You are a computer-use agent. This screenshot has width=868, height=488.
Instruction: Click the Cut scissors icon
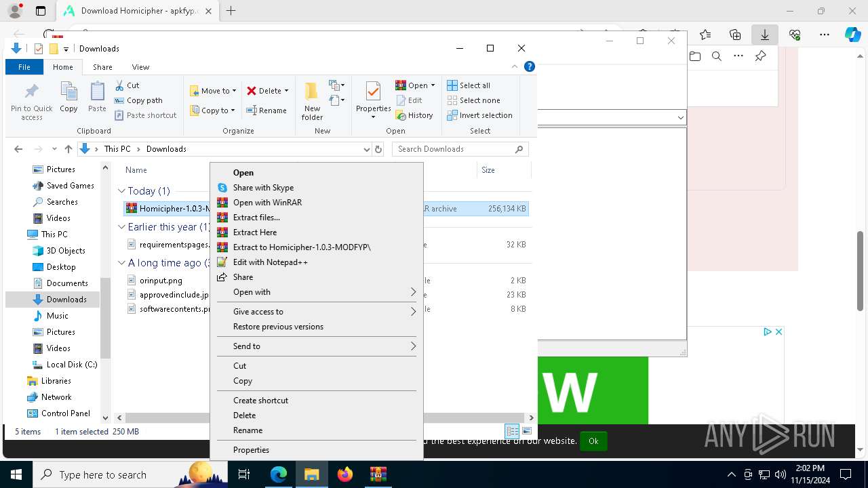119,85
